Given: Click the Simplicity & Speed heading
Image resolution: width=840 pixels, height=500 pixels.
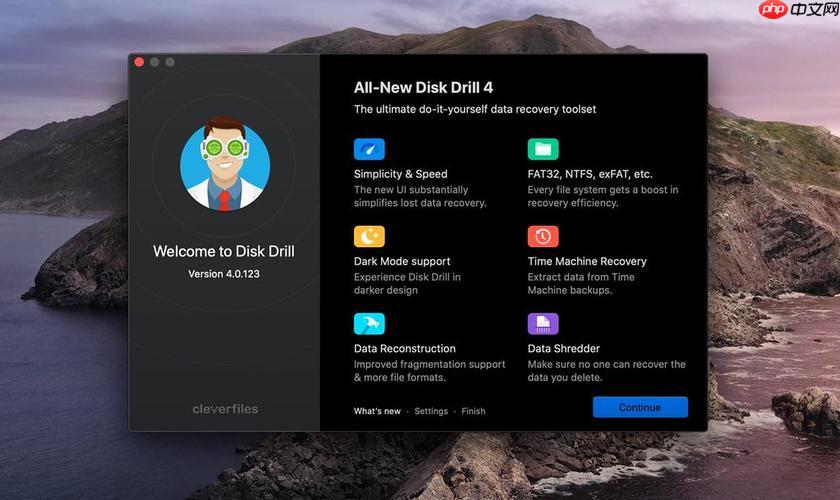Looking at the screenshot, I should coord(400,174).
